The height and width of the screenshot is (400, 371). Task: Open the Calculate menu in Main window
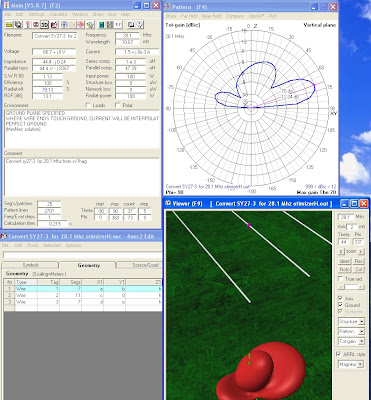click(58, 14)
